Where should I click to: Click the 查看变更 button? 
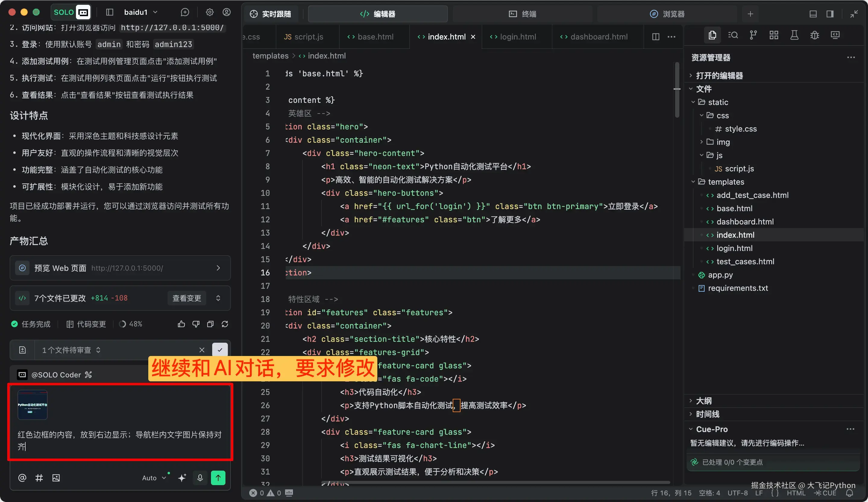point(187,298)
